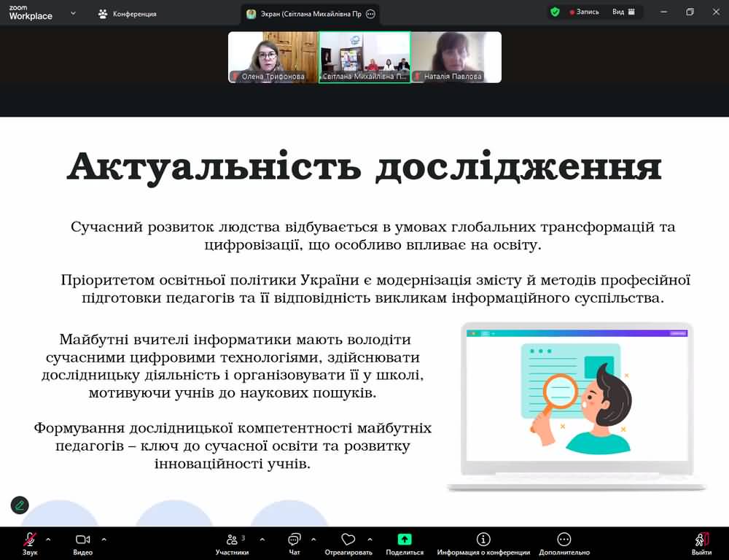Open the Дополнительно more options menu
Screen dimensions: 729x560
pos(564,540)
